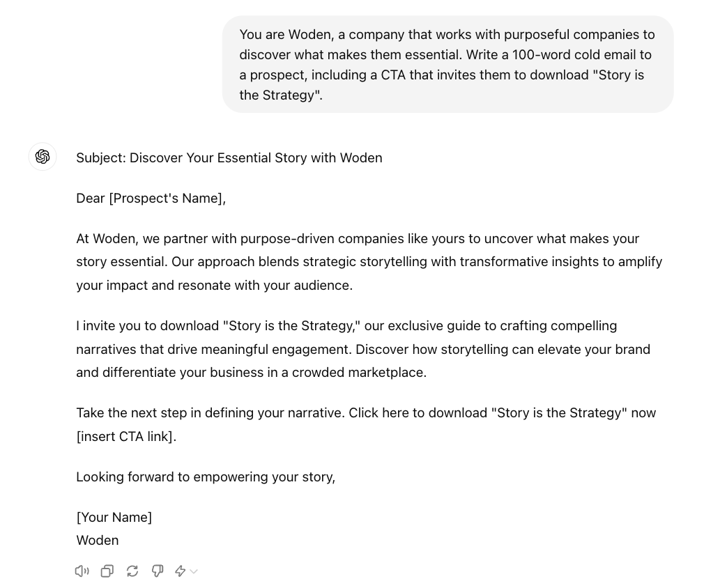Click the paragraph starting "At Woden, we partner"
704x588 pixels.
pyautogui.click(x=369, y=262)
